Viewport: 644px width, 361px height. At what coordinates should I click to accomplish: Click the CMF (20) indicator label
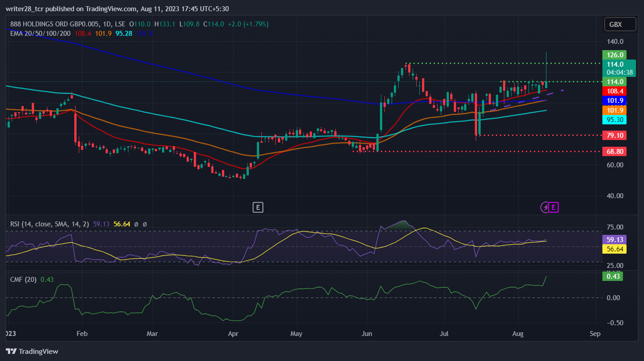click(x=24, y=279)
